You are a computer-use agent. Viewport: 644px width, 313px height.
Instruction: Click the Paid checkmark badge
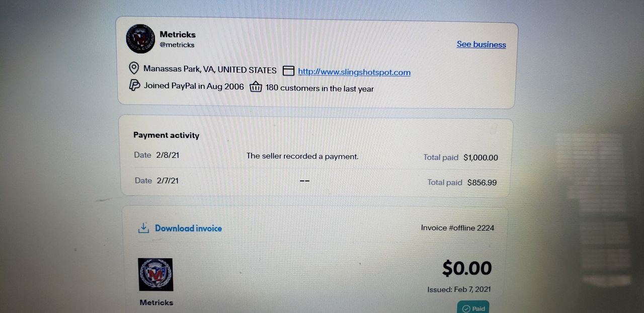click(473, 307)
